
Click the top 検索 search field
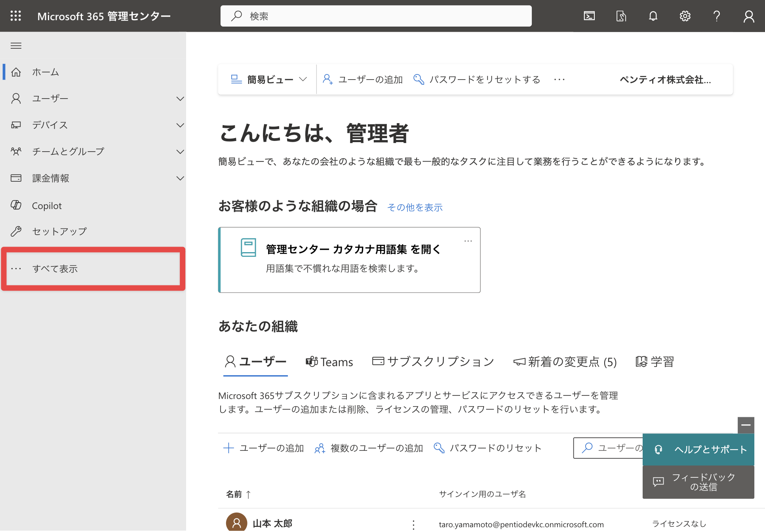(376, 16)
